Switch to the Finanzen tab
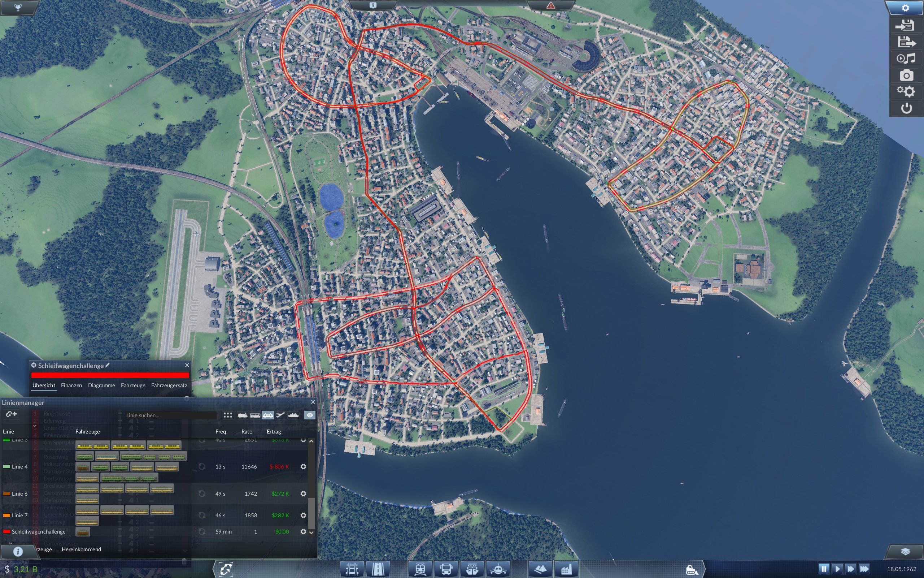The height and width of the screenshot is (578, 924). [71, 385]
